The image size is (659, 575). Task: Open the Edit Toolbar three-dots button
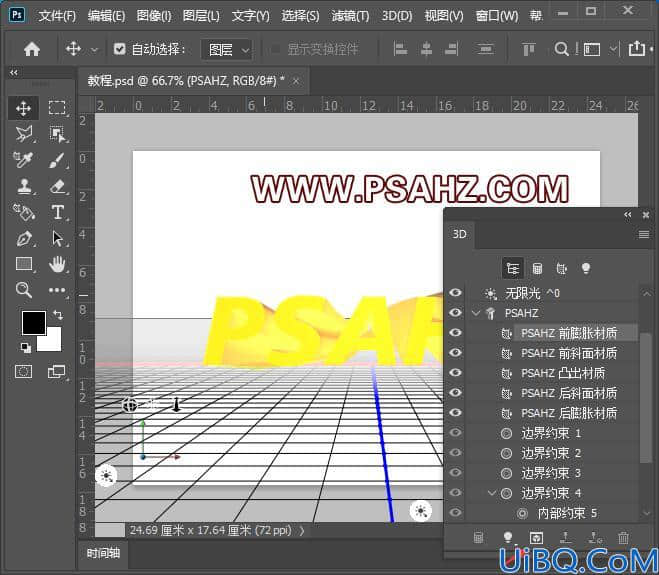57,290
